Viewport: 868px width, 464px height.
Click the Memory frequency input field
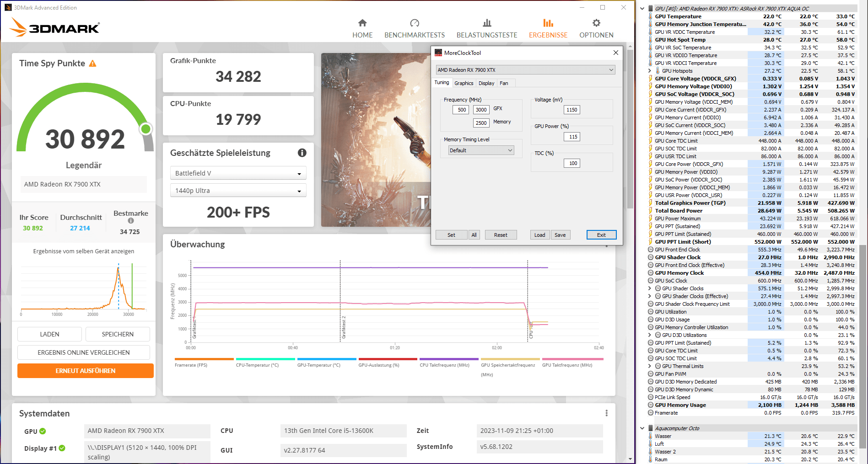tap(481, 123)
